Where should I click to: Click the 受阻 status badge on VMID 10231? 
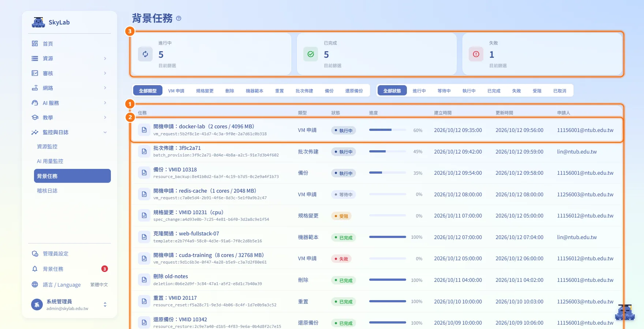[341, 216]
